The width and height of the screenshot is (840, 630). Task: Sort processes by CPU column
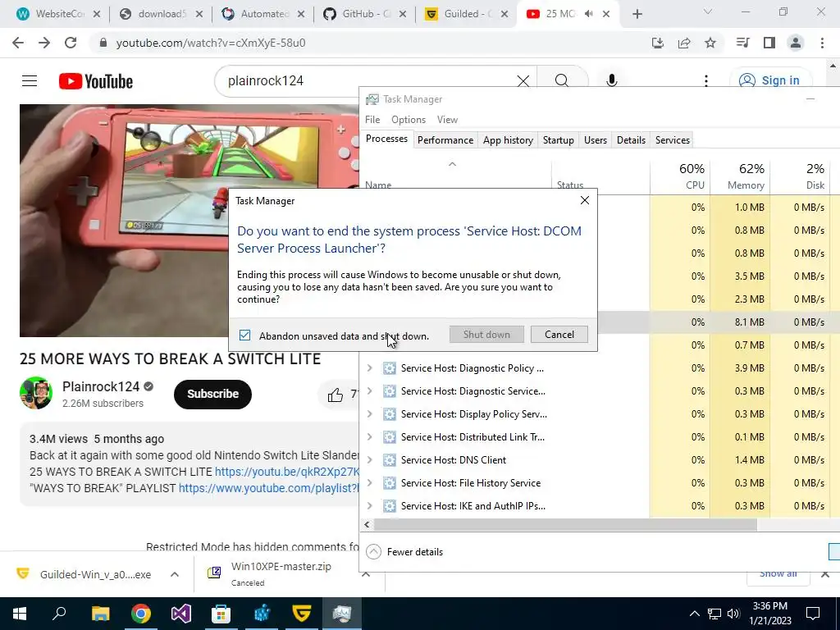[x=680, y=176]
